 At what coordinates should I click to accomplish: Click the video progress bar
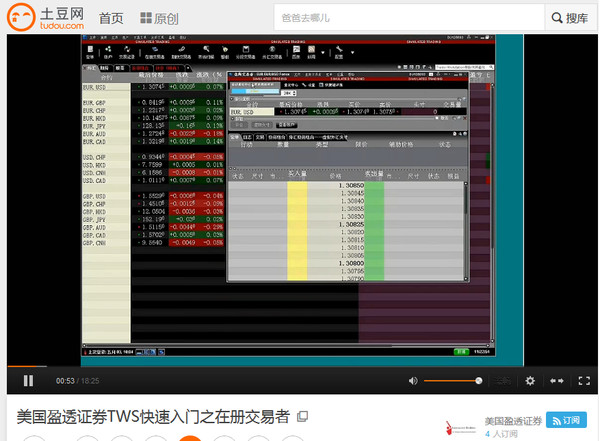click(302, 366)
